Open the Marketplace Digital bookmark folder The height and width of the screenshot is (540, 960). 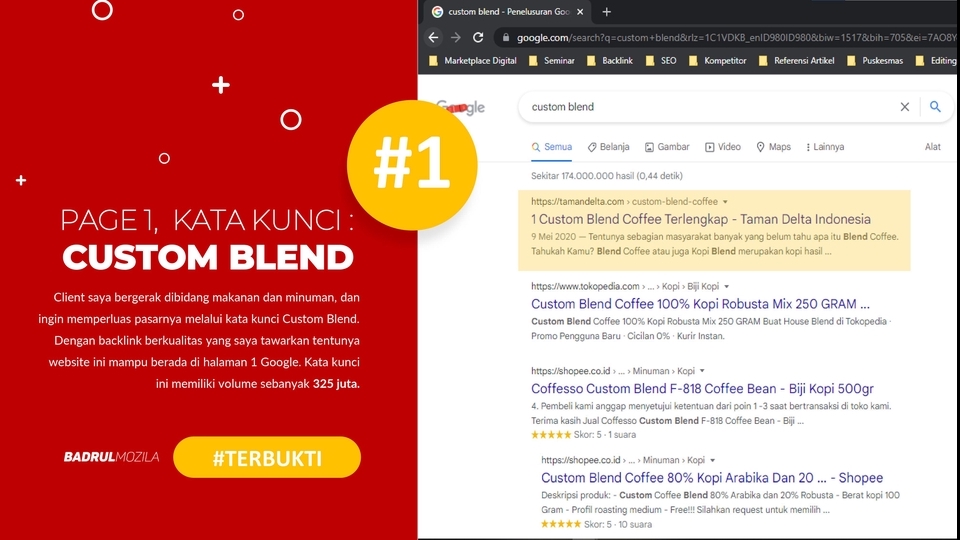point(473,61)
